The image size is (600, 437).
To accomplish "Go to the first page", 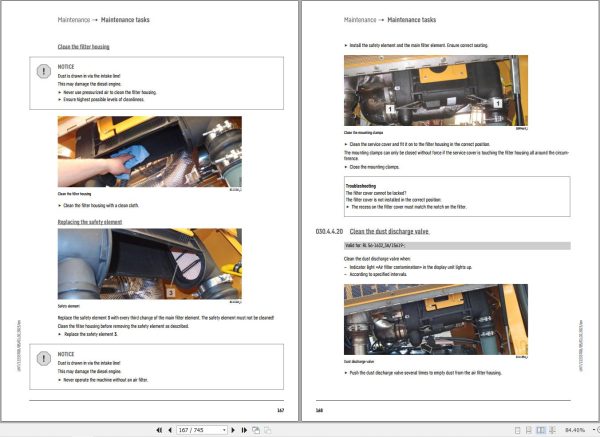I will [159, 430].
